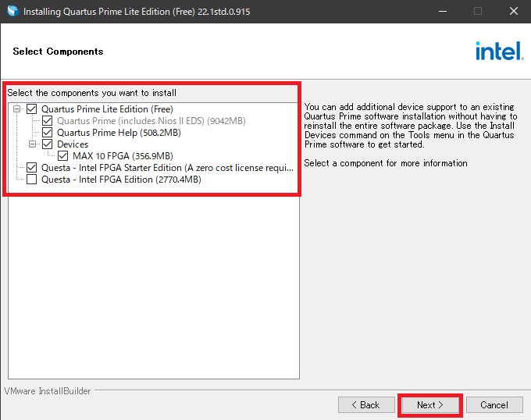
Task: Enable the Questa - Intel FPGA Edition (2770.4MB) checkbox
Action: (32, 180)
